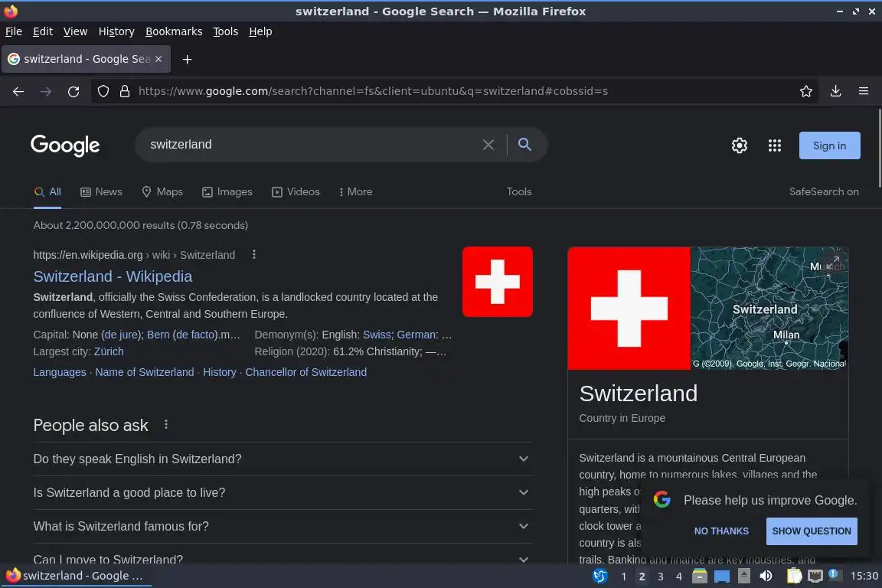Switch to the Images results tab
This screenshot has height=588, width=882.
click(x=227, y=192)
